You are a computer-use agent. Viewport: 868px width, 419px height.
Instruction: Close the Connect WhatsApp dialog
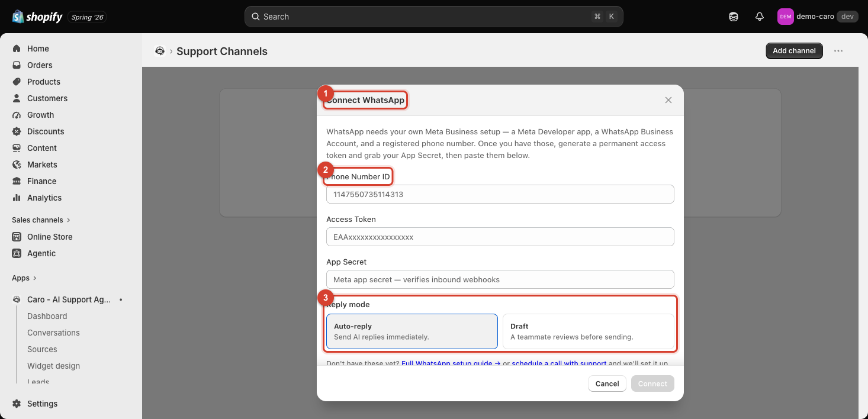click(x=668, y=100)
